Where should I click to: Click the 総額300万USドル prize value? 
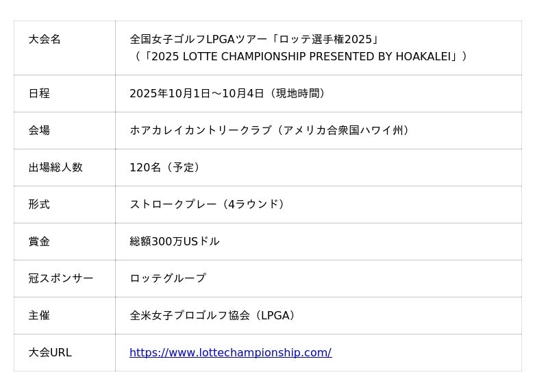175,242
